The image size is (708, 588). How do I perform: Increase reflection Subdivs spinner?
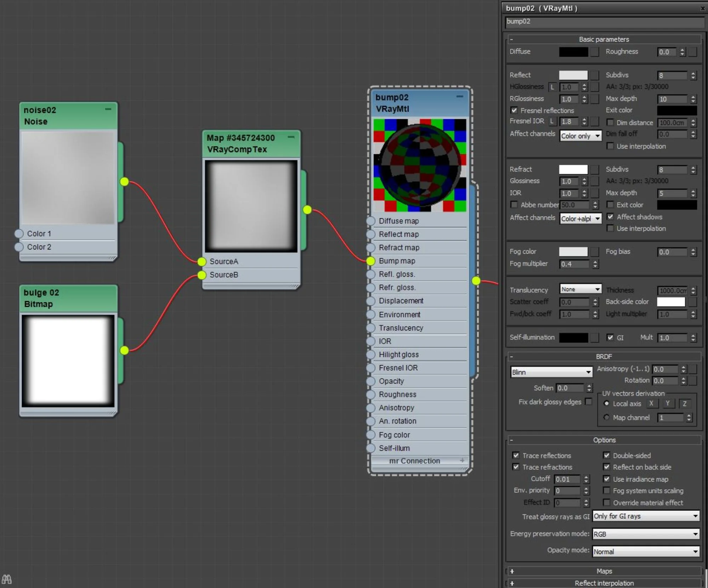[x=693, y=73]
